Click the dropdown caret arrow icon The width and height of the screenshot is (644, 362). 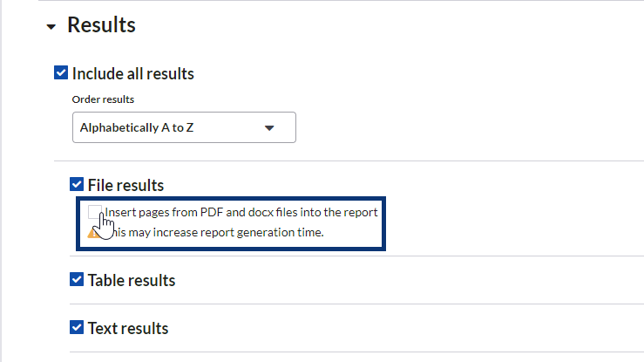[269, 127]
